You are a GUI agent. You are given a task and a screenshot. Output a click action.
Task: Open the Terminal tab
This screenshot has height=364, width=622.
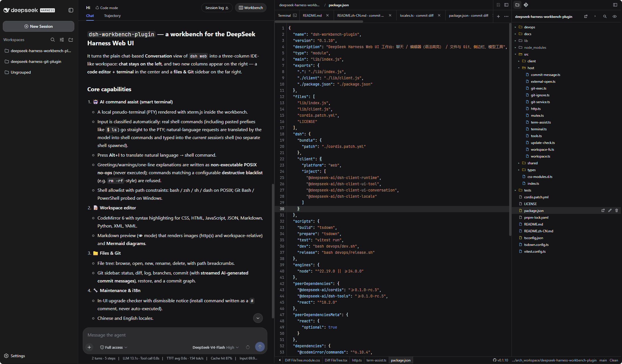point(287,16)
